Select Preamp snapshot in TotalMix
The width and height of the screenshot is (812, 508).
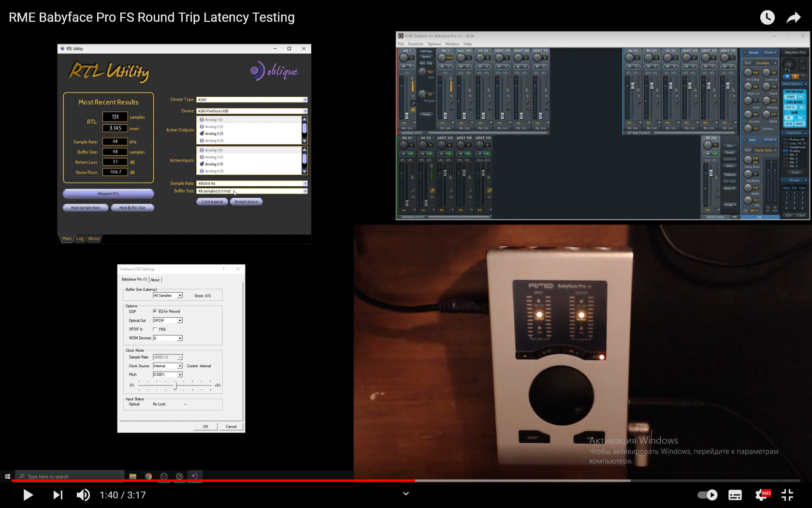(x=795, y=151)
